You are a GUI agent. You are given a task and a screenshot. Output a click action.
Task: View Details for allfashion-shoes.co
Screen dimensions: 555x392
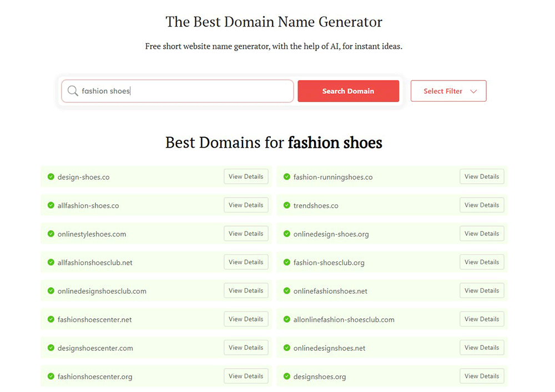[x=246, y=205]
